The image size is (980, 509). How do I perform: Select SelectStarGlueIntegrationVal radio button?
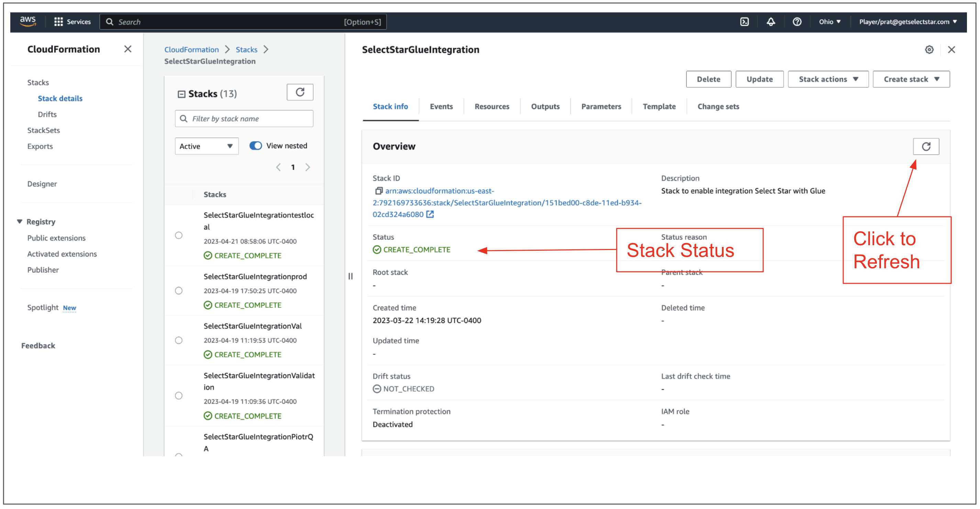tap(179, 340)
